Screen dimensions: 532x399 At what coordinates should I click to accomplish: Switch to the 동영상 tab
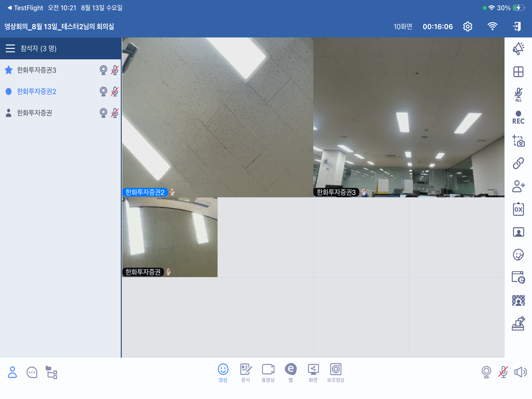point(268,373)
